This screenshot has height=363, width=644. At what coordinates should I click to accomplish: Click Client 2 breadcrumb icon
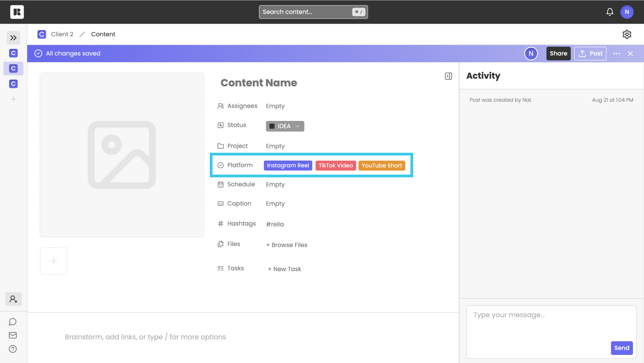coord(42,34)
